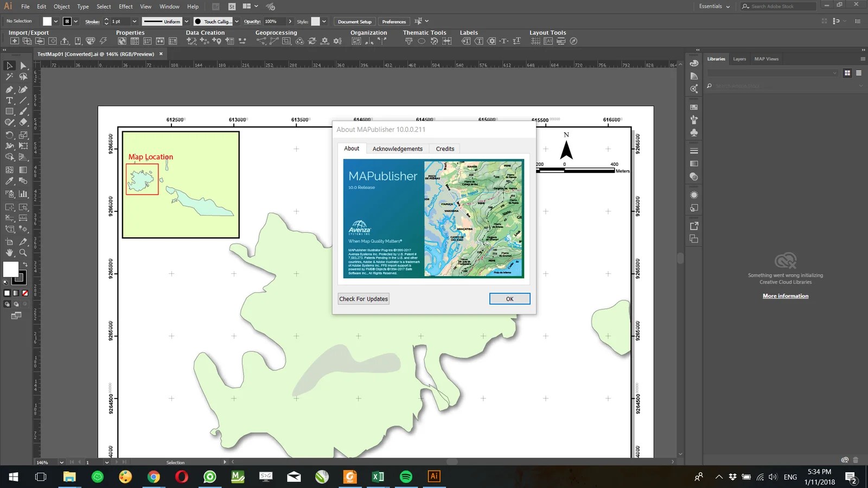Viewport: 868px width, 488px height.
Task: Select the Paintbrush tool
Action: click(x=23, y=111)
